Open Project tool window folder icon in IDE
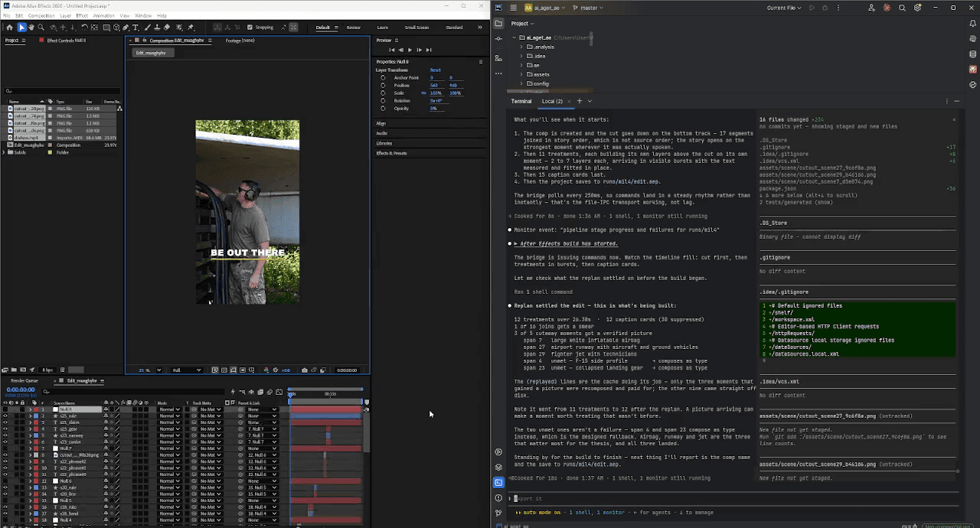980x528 pixels. [498, 24]
